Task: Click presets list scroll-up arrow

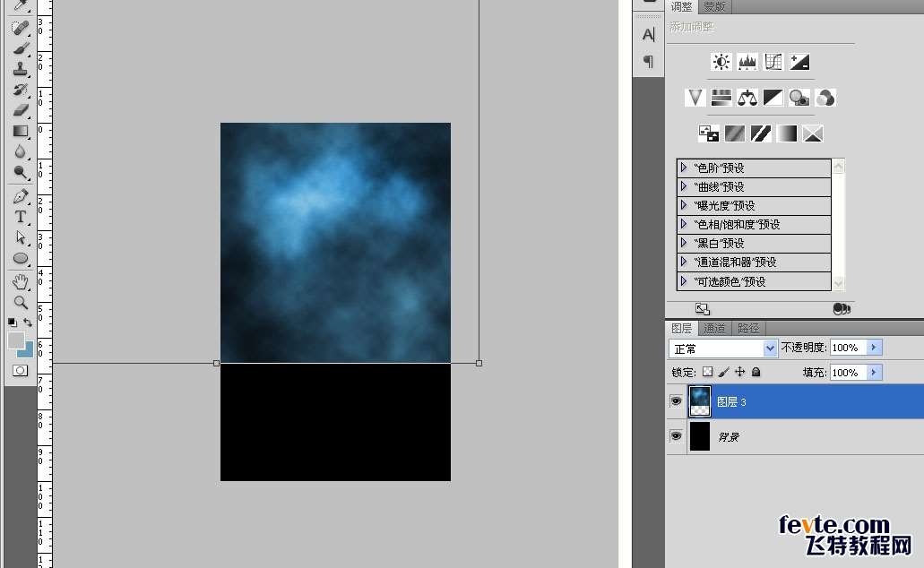Action: pos(838,166)
